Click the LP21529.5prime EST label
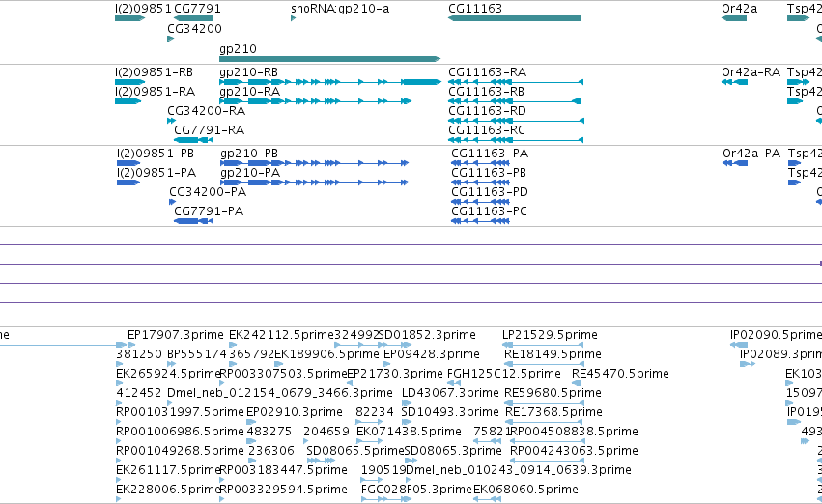Screen dimensions: 822x504 pos(550,335)
